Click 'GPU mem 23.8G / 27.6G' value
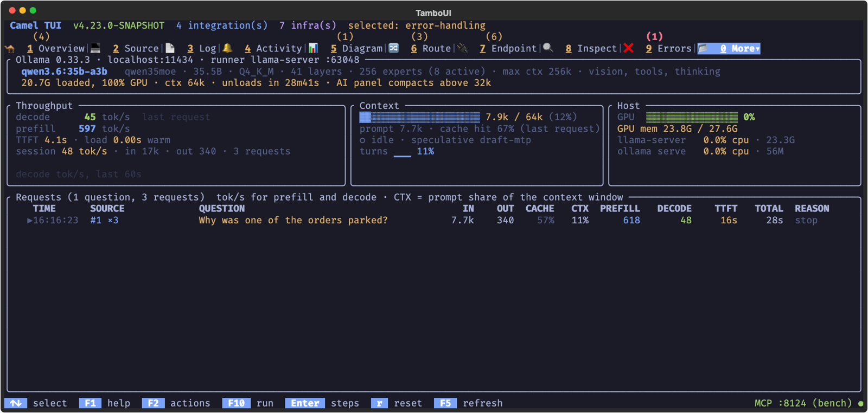Viewport: 868px width, 413px height. click(x=678, y=129)
